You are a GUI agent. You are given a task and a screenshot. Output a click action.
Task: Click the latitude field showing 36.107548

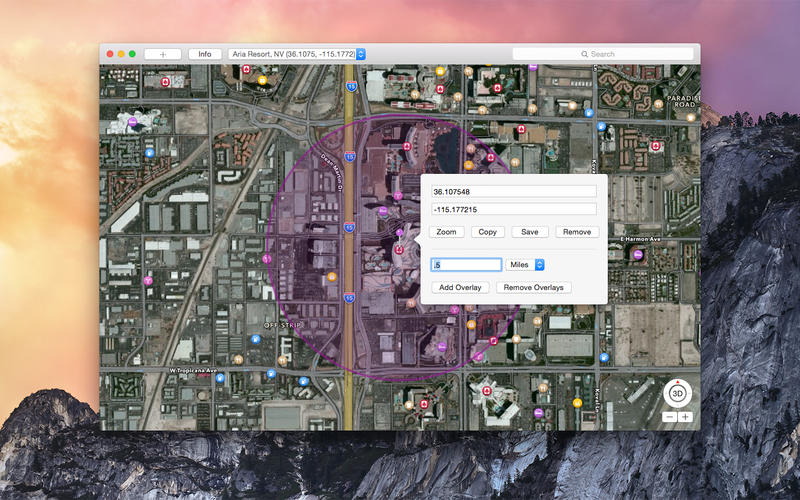tap(514, 191)
